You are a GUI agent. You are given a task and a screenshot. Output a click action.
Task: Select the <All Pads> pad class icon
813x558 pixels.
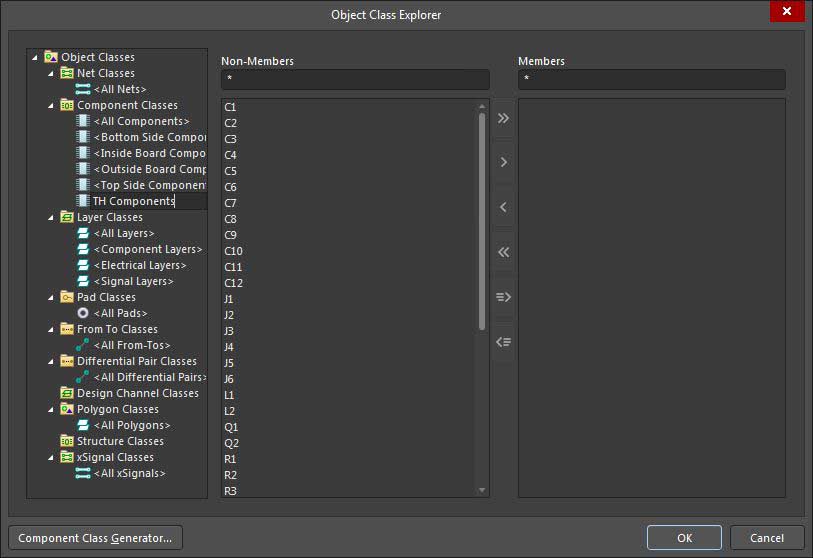coord(83,313)
